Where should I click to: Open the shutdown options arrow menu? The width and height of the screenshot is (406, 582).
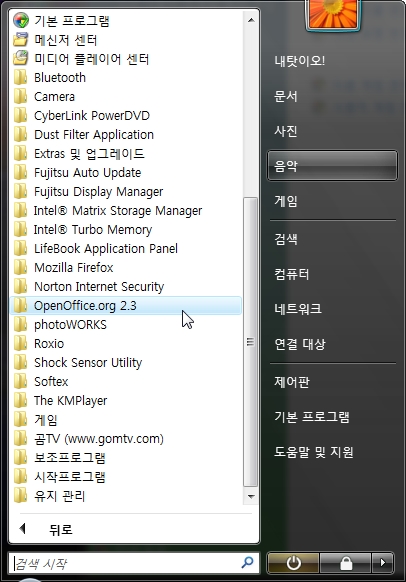click(383, 563)
